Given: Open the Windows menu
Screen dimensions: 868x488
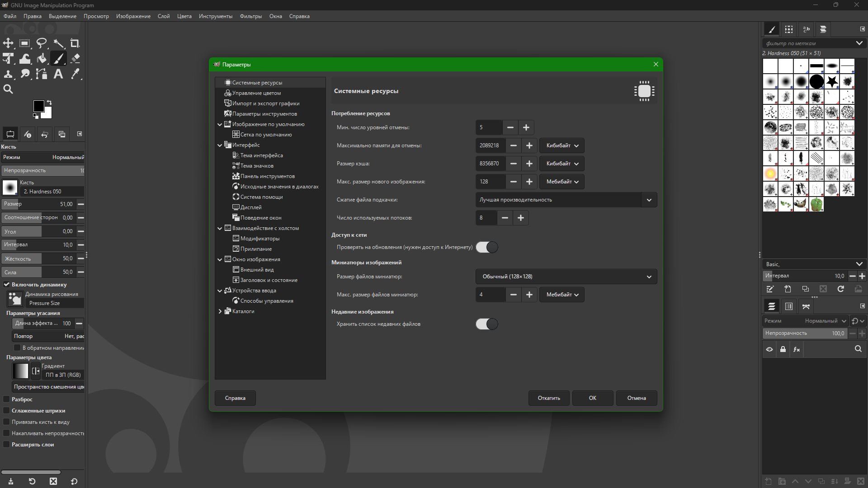Looking at the screenshot, I should (276, 16).
